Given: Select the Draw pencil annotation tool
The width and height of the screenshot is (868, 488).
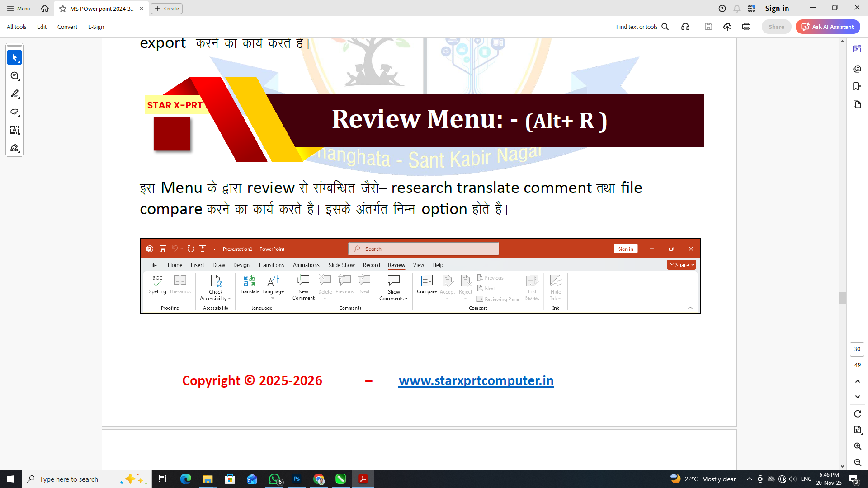Looking at the screenshot, I should [14, 94].
